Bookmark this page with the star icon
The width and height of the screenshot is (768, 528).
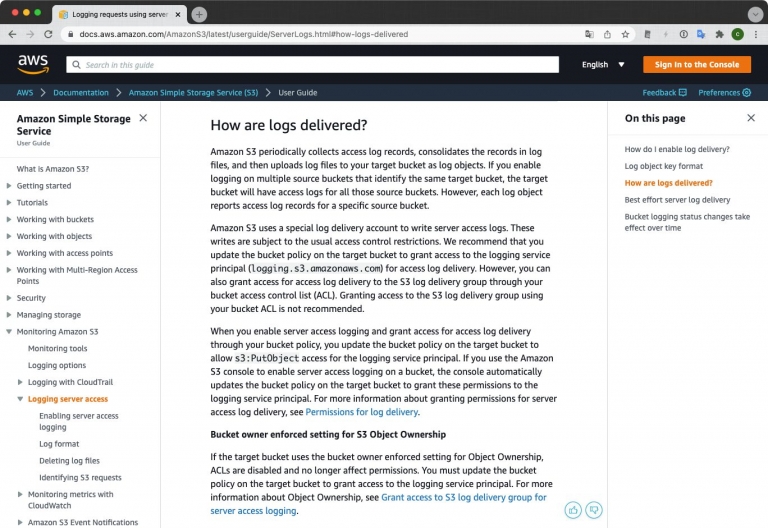(625, 34)
